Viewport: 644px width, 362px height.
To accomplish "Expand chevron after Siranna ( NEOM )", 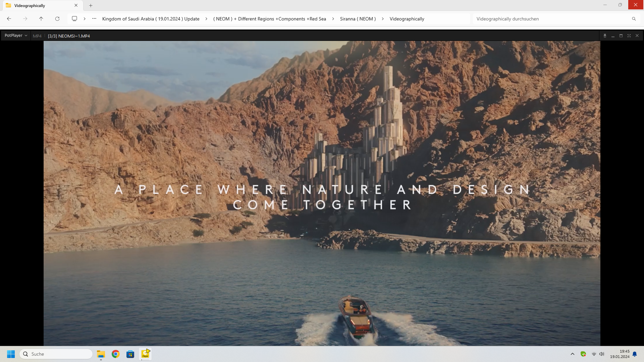I will pyautogui.click(x=383, y=19).
